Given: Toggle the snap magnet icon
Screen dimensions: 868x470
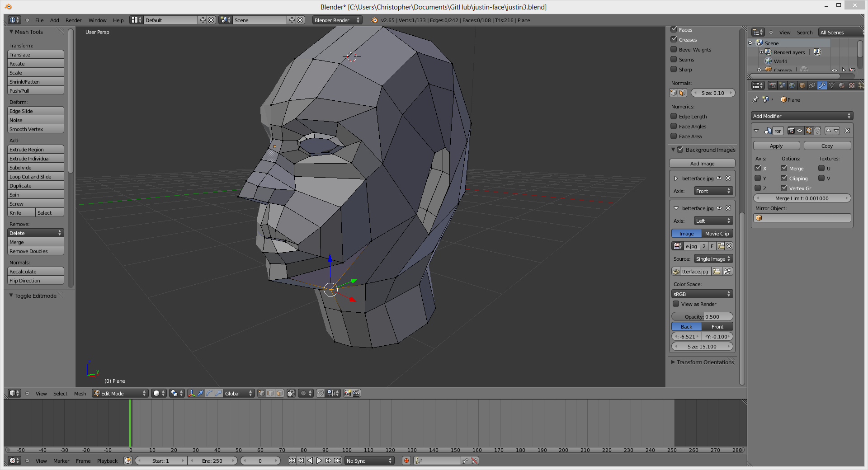Looking at the screenshot, I should click(x=321, y=393).
